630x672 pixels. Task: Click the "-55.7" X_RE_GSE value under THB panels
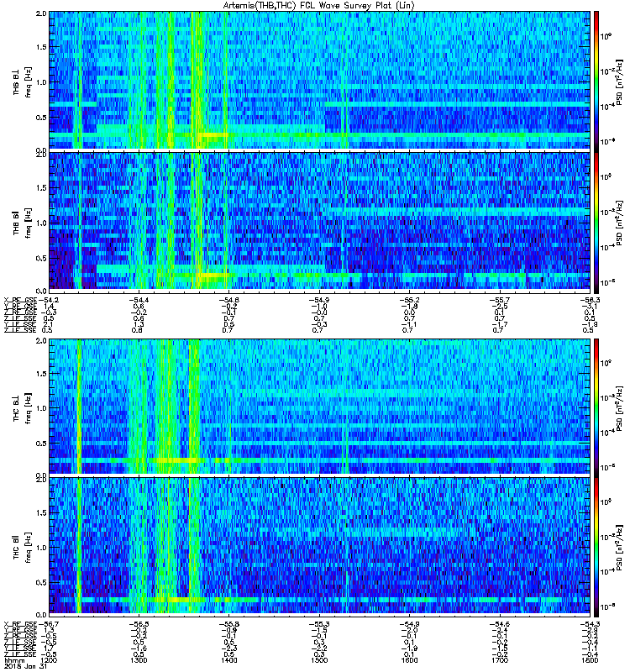[499, 300]
